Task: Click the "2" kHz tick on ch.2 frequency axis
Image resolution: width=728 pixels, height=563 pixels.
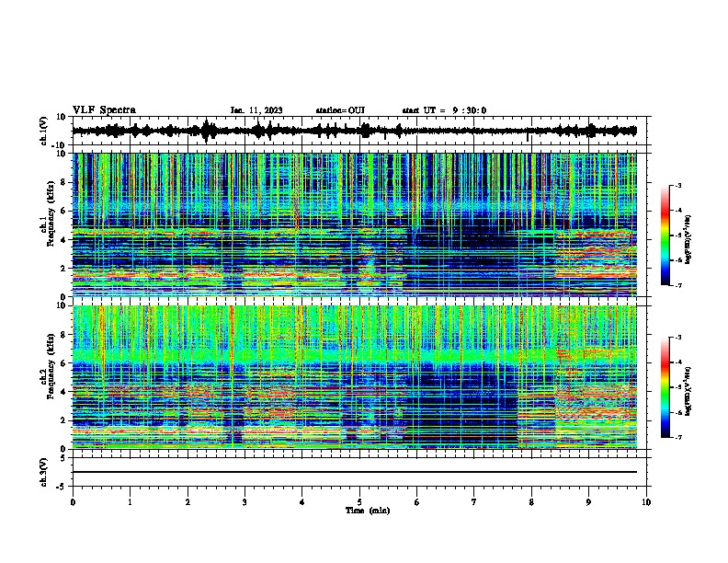Action: coord(64,420)
